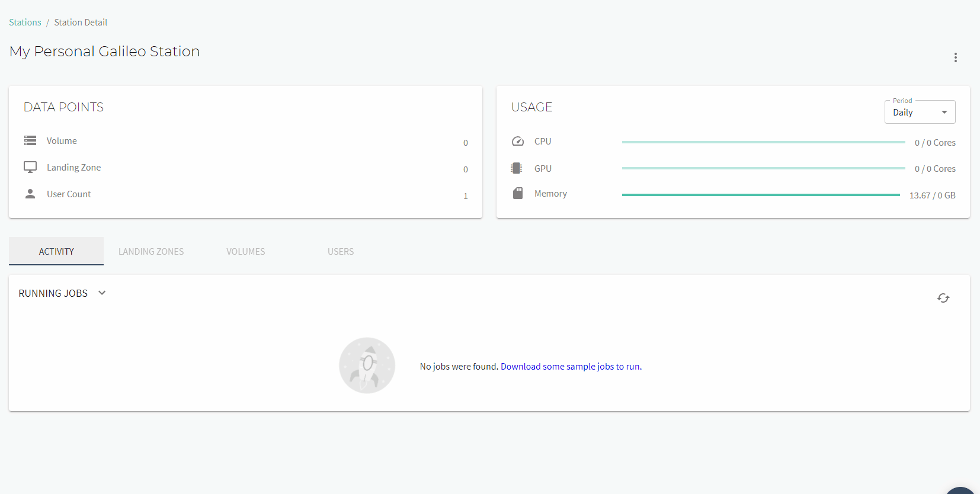Click the Volume storage icon
The image size is (980, 494).
point(30,140)
